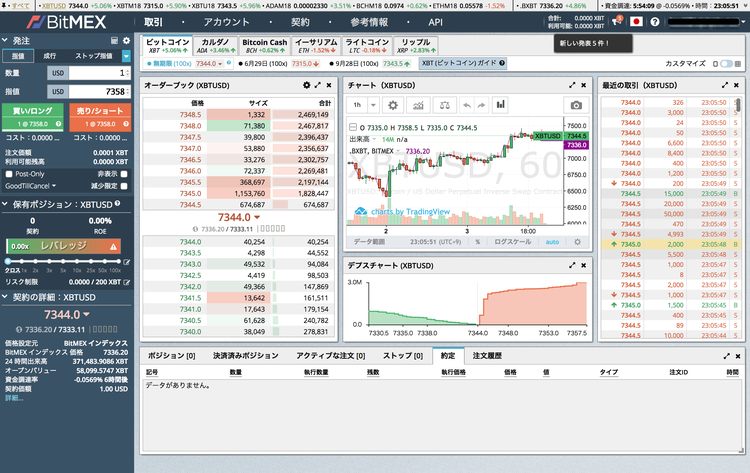Select the 成行 order type tab
750x473 pixels.
click(50, 56)
